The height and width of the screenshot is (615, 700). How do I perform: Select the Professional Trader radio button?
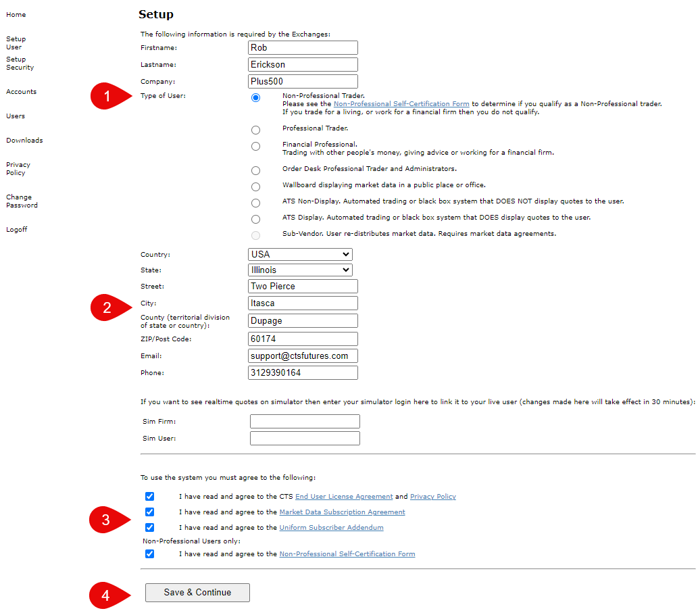click(255, 130)
